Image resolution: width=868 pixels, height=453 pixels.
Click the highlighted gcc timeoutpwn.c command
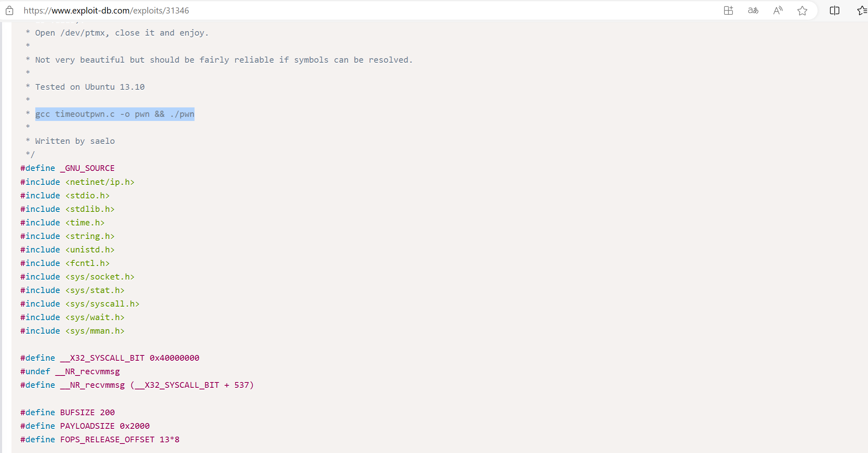coord(115,114)
